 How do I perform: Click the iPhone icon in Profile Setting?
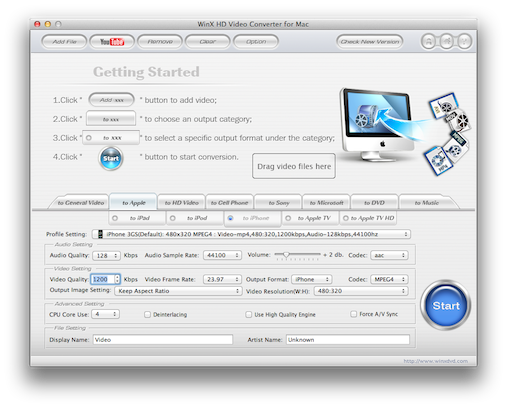[100, 234]
